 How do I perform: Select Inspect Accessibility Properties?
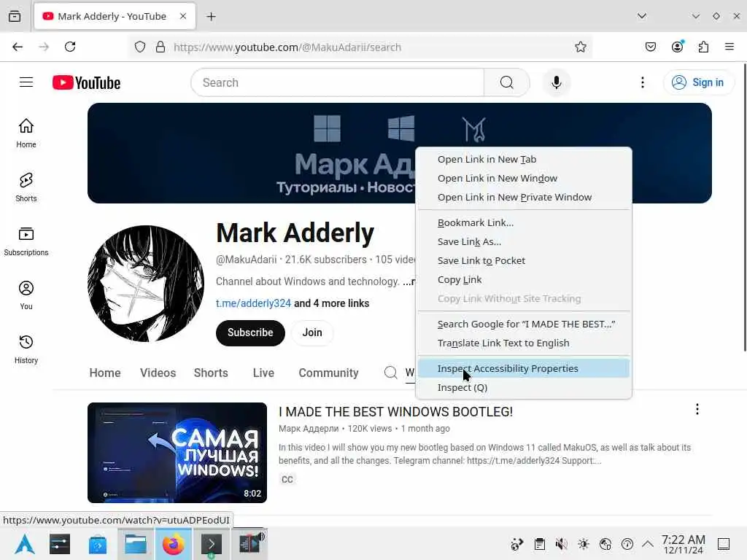pos(524,368)
